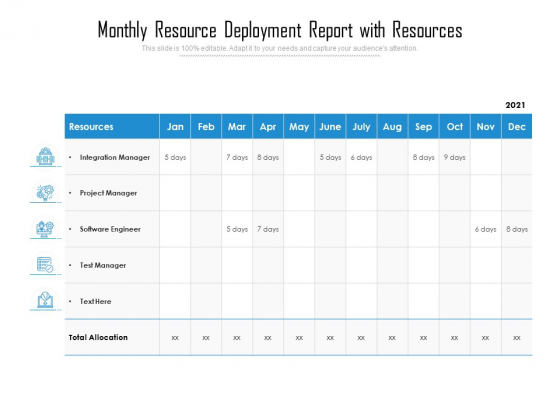Click Total Allocation xx under Nov
Viewport: 560px width, 420px height.
pyautogui.click(x=485, y=338)
